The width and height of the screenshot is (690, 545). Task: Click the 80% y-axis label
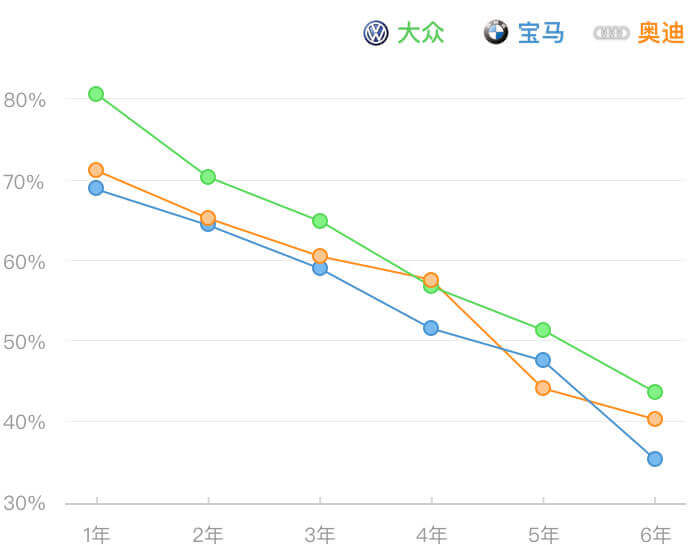[x=25, y=100]
